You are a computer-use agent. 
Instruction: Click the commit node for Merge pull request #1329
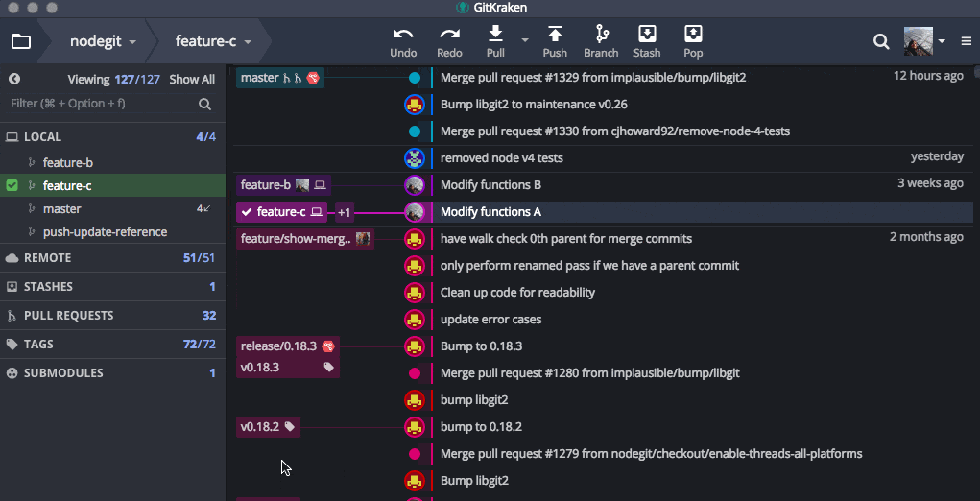coord(415,78)
